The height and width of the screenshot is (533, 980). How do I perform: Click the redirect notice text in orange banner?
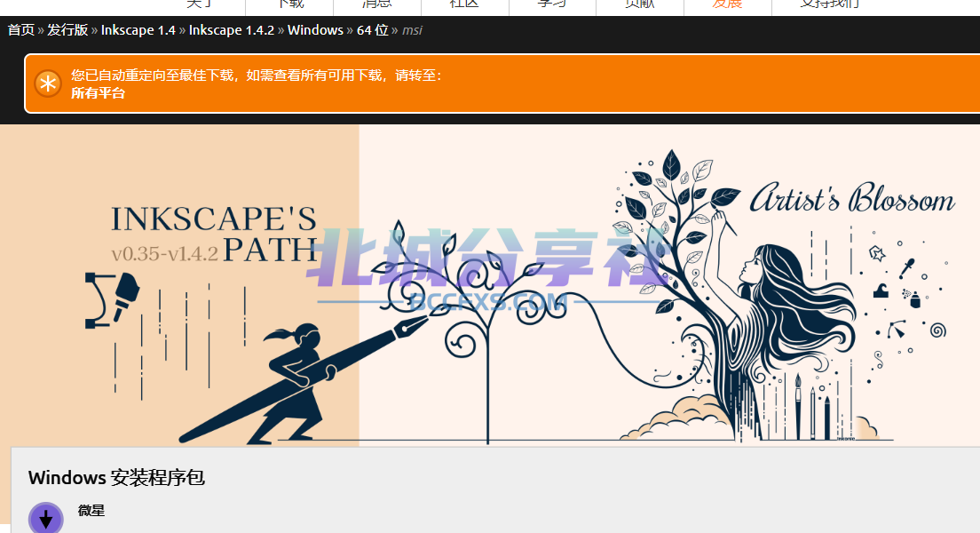[257, 76]
